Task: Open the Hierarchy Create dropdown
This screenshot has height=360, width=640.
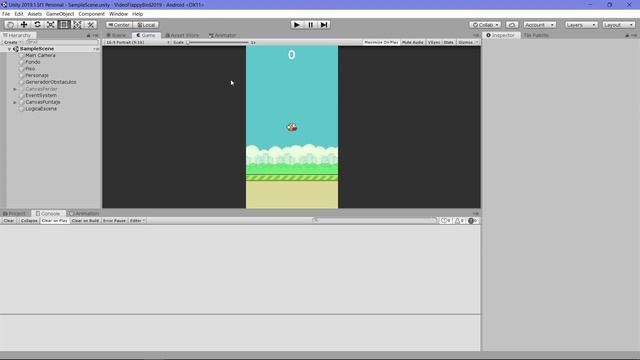Action: 12,42
